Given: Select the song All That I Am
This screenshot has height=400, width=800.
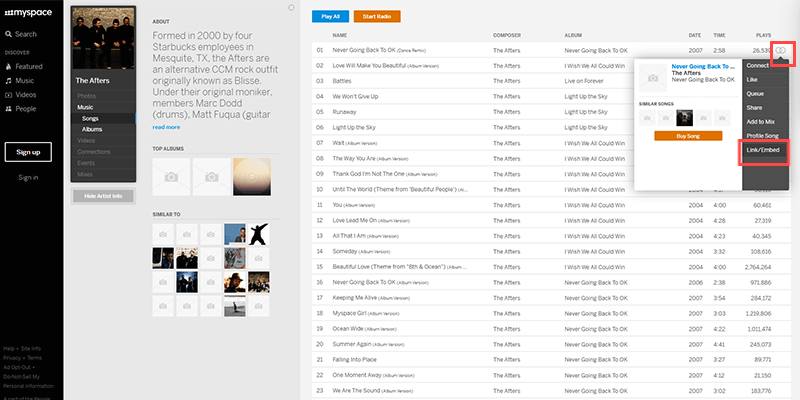Looking at the screenshot, I should (x=365, y=236).
